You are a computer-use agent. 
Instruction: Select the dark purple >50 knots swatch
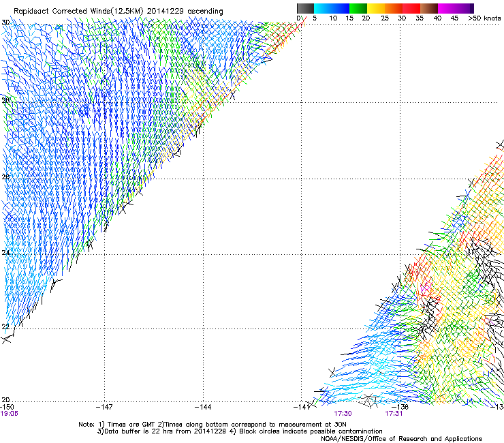pyautogui.click(x=471, y=8)
